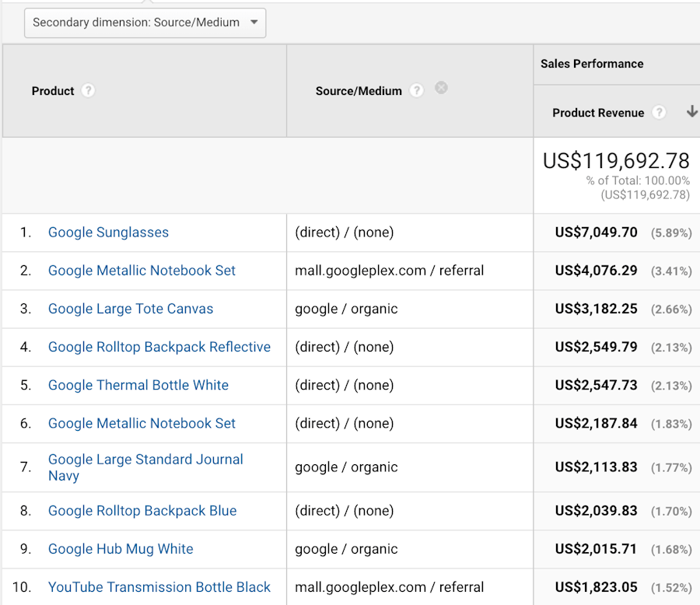This screenshot has height=605, width=700.
Task: Click the (1.77%) percentage value
Action: point(671,468)
